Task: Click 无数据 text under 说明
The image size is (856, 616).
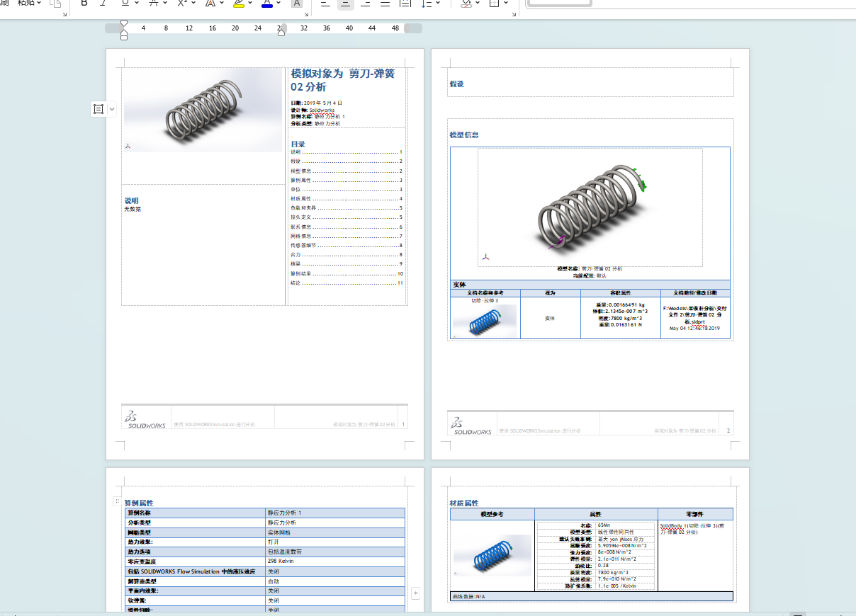Action: (x=133, y=209)
